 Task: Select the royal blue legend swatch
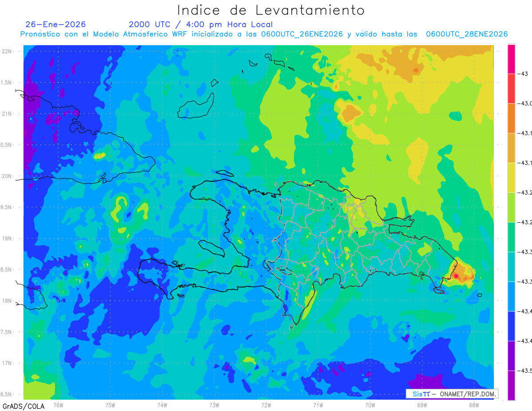click(511, 326)
